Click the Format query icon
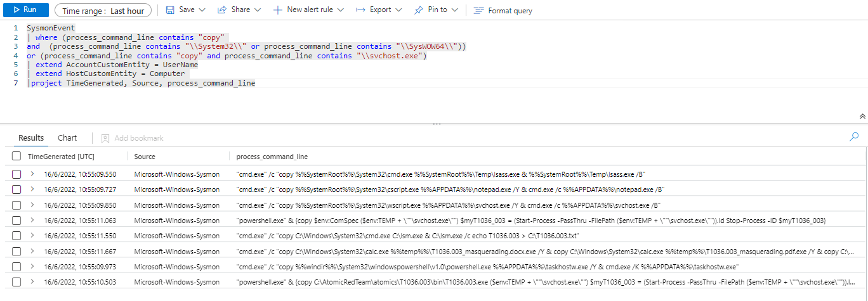This screenshot has width=868, height=301. [x=478, y=11]
